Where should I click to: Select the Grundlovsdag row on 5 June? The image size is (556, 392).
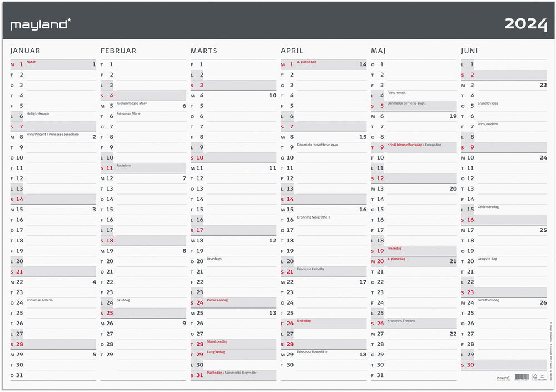click(504, 106)
